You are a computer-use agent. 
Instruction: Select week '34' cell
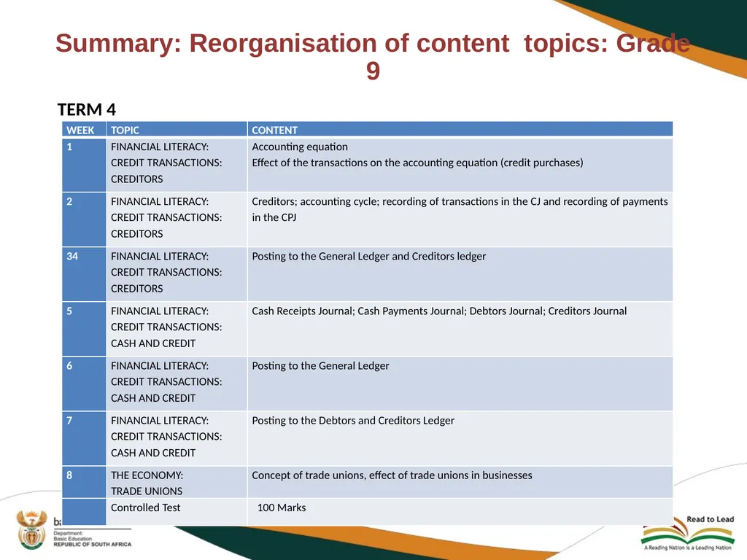click(84, 274)
